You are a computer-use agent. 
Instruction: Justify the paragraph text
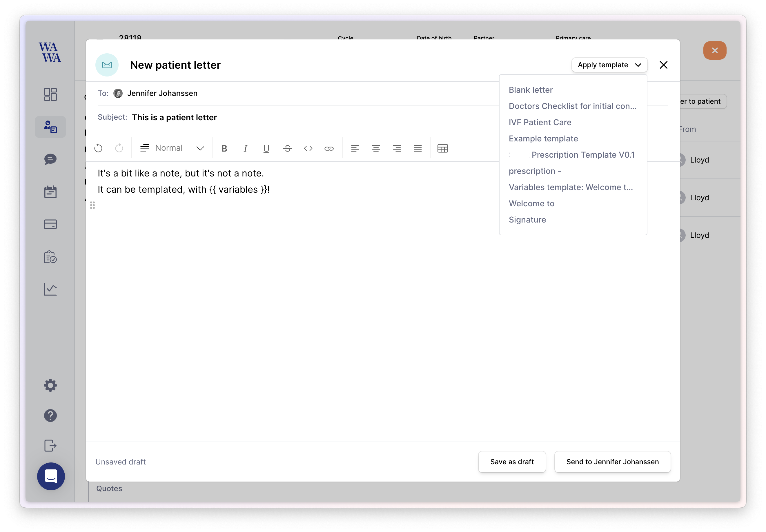point(418,148)
